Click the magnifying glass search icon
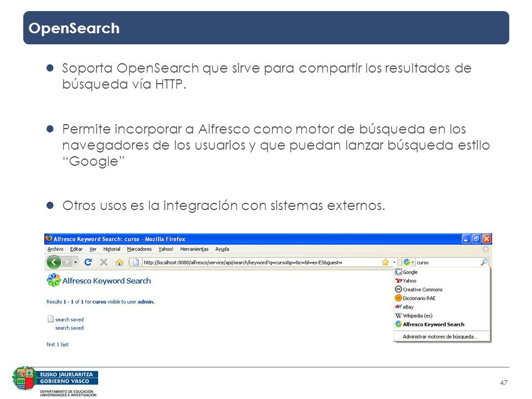The image size is (532, 399). (x=484, y=262)
